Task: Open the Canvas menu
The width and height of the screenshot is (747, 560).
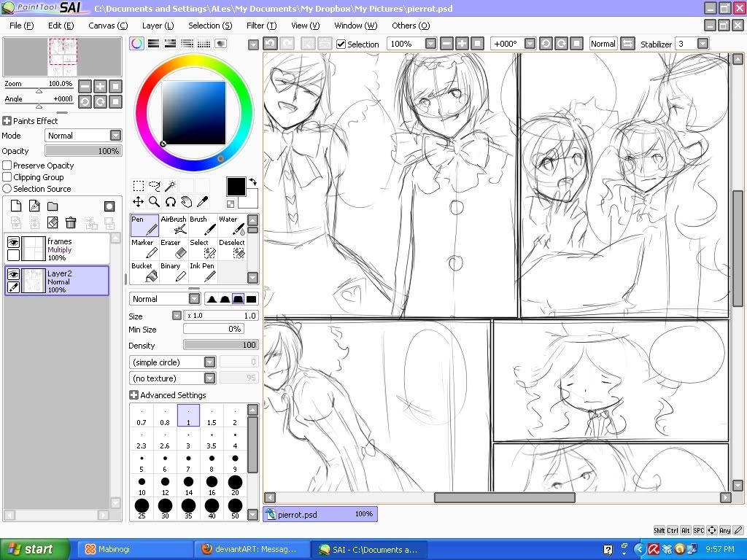Action: 107,26
